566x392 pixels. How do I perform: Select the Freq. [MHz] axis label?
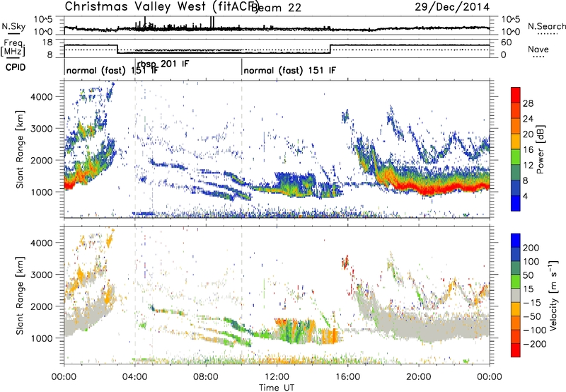click(x=13, y=47)
